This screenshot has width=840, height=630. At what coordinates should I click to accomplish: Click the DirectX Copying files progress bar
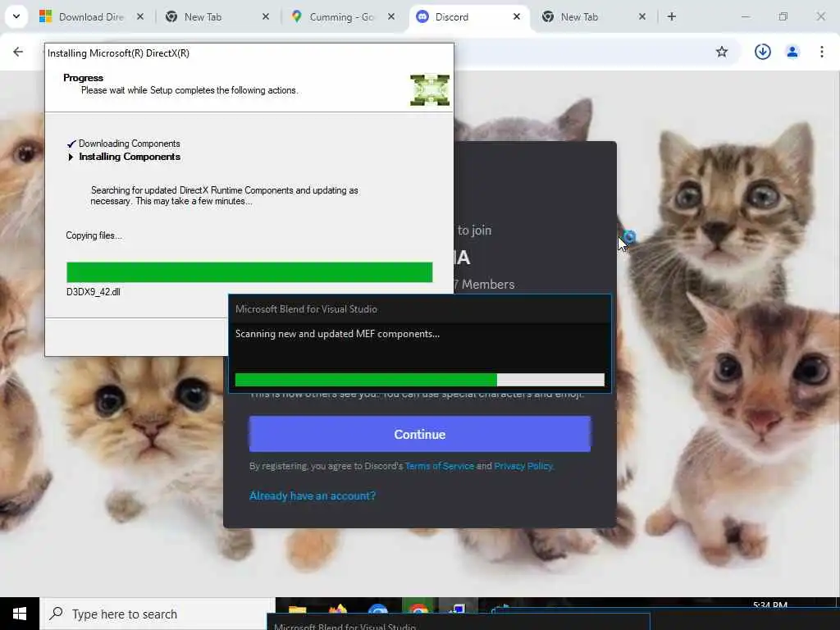pos(249,272)
